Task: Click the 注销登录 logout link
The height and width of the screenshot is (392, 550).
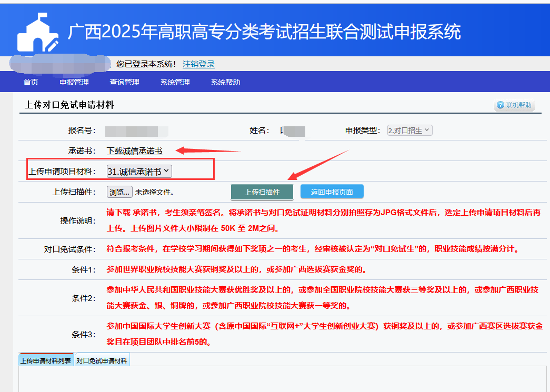Action: coord(198,64)
